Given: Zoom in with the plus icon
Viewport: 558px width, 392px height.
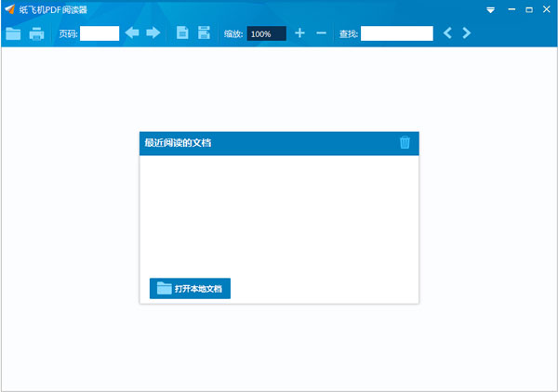Looking at the screenshot, I should click(300, 33).
